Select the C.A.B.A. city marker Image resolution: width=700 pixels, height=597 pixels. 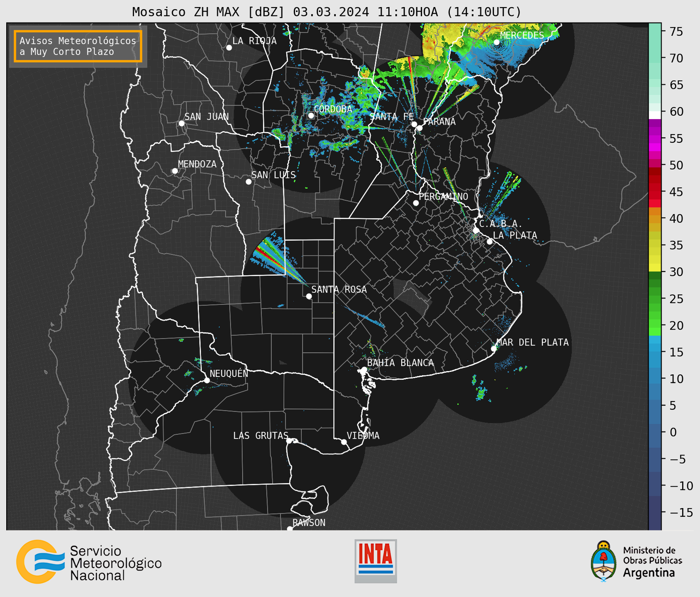tap(476, 230)
